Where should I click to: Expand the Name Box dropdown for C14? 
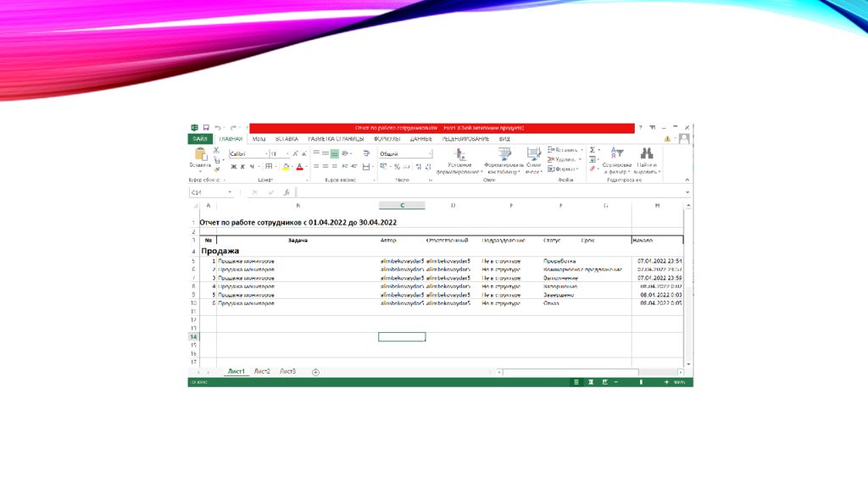click(230, 192)
